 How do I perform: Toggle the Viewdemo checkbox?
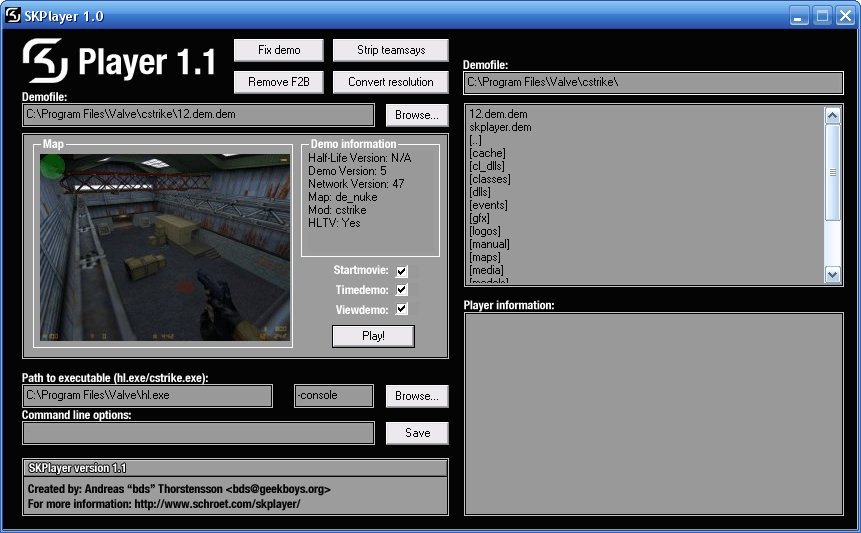[x=402, y=309]
